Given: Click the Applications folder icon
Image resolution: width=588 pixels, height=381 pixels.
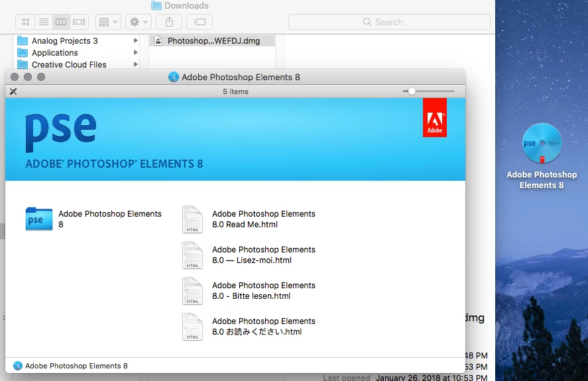Looking at the screenshot, I should pyautogui.click(x=23, y=52).
